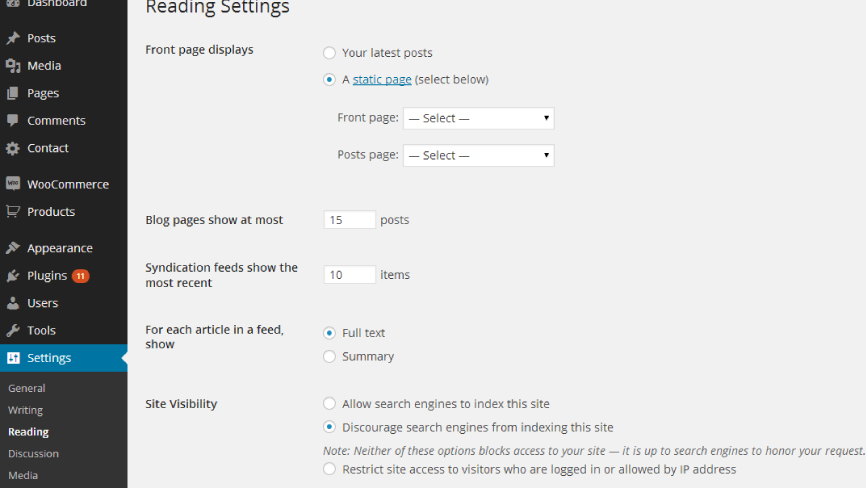The image size is (866, 488).
Task: Click the Comments speech bubble icon
Action: pos(13,120)
